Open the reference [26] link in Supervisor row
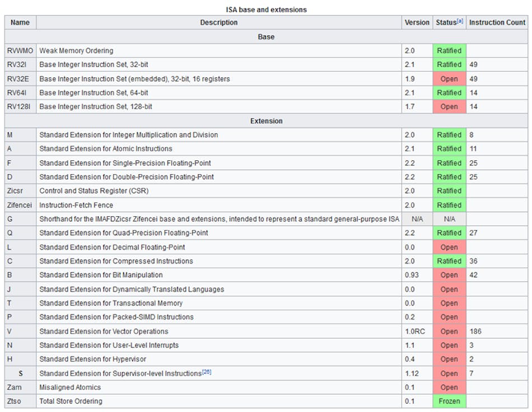Viewport: 532px width, 412px height. click(x=207, y=372)
